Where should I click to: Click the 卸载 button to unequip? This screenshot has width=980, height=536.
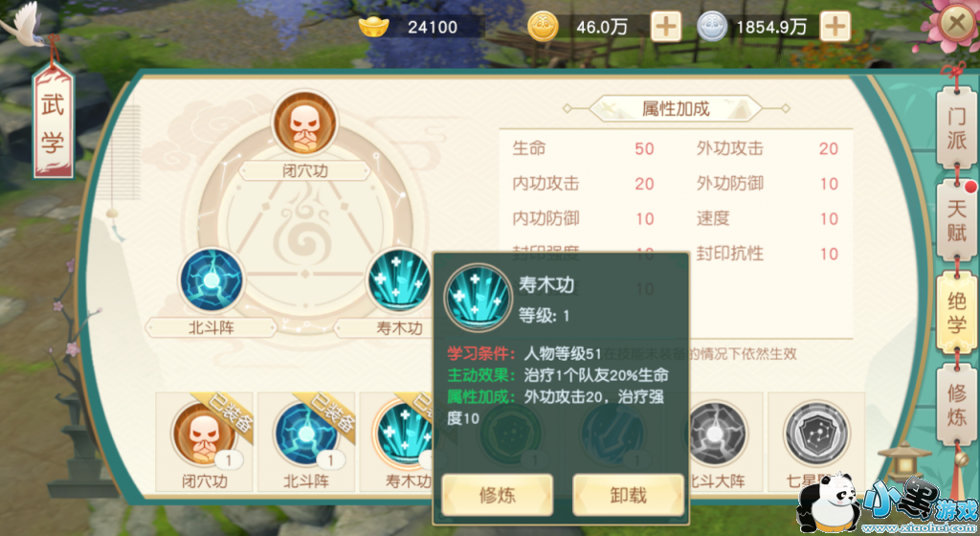coord(628,495)
